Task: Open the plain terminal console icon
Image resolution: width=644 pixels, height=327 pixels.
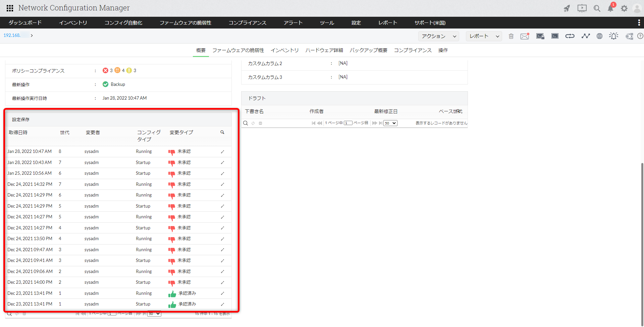Action: [555, 36]
